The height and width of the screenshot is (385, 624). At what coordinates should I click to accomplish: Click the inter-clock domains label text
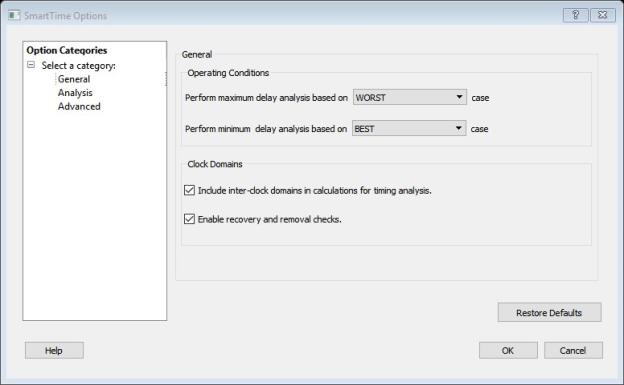tap(314, 190)
